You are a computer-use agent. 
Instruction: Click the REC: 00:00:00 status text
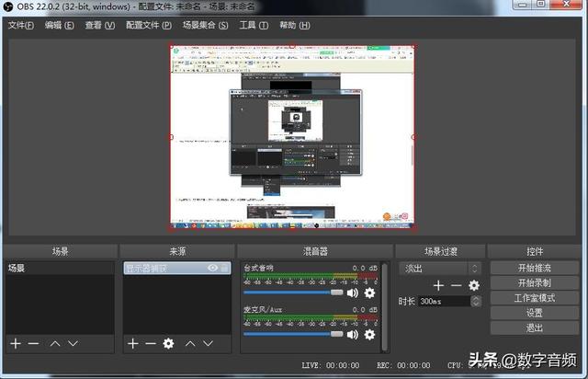403,365
